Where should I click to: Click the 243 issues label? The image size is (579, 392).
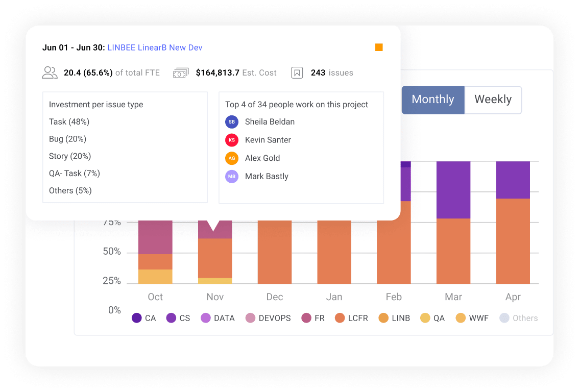pyautogui.click(x=332, y=73)
